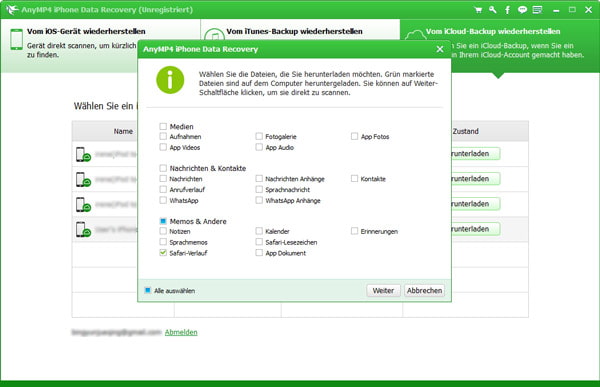
Task: Check the App Fotos option
Action: 354,136
